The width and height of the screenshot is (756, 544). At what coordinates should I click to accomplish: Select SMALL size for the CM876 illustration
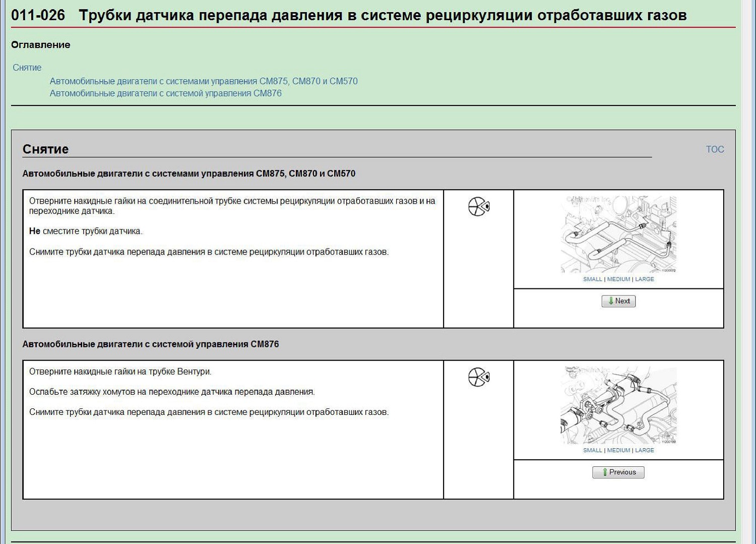click(593, 450)
